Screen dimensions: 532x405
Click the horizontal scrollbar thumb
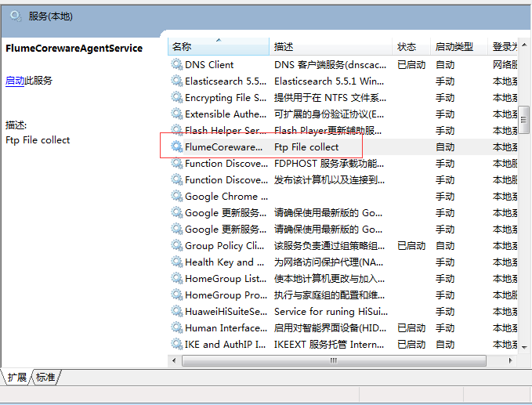pyautogui.click(x=334, y=360)
